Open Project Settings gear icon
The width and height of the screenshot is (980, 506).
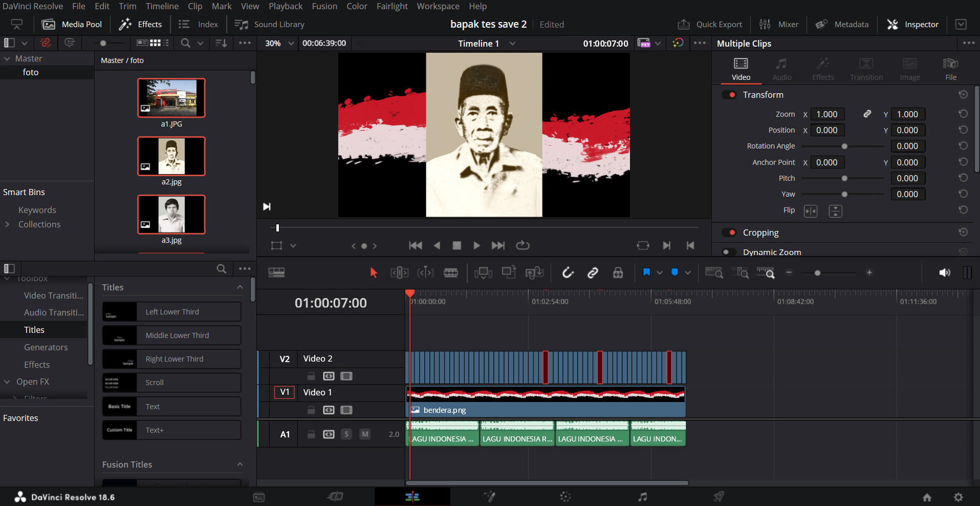click(959, 497)
